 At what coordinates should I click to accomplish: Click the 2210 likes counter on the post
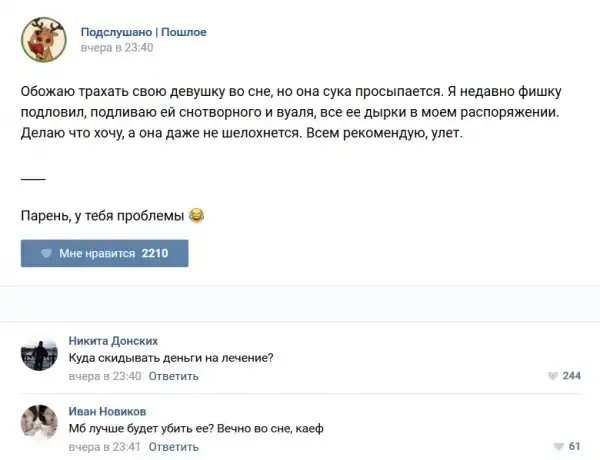[155, 254]
